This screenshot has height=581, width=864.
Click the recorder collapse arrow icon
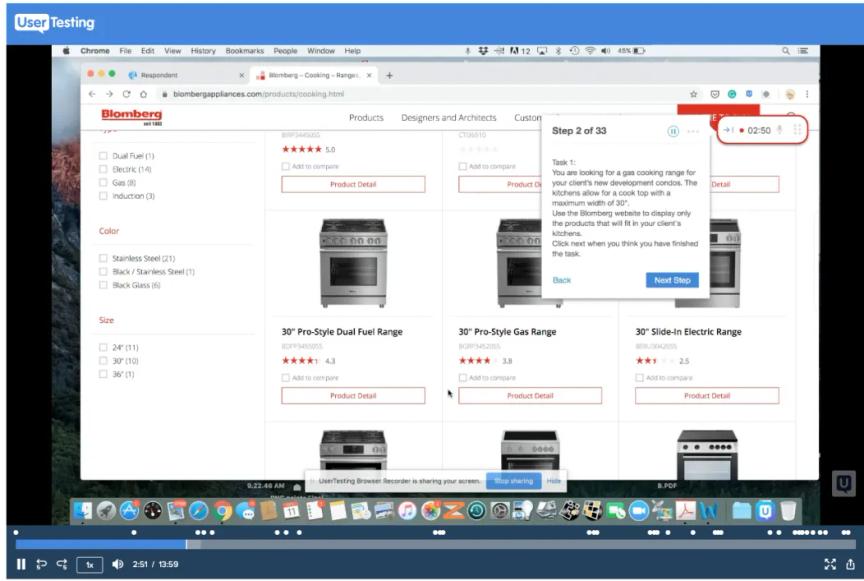pyautogui.click(x=728, y=130)
